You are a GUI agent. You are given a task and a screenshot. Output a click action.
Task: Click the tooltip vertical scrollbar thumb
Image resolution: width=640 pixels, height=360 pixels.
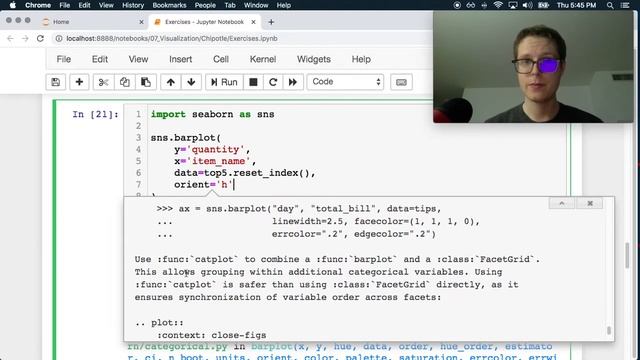(609, 330)
